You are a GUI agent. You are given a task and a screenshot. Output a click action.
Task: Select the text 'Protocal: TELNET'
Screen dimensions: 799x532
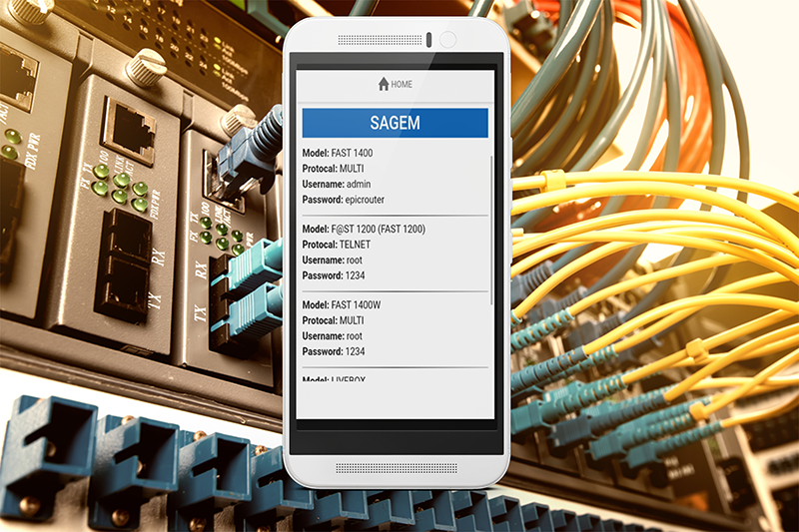(x=337, y=245)
